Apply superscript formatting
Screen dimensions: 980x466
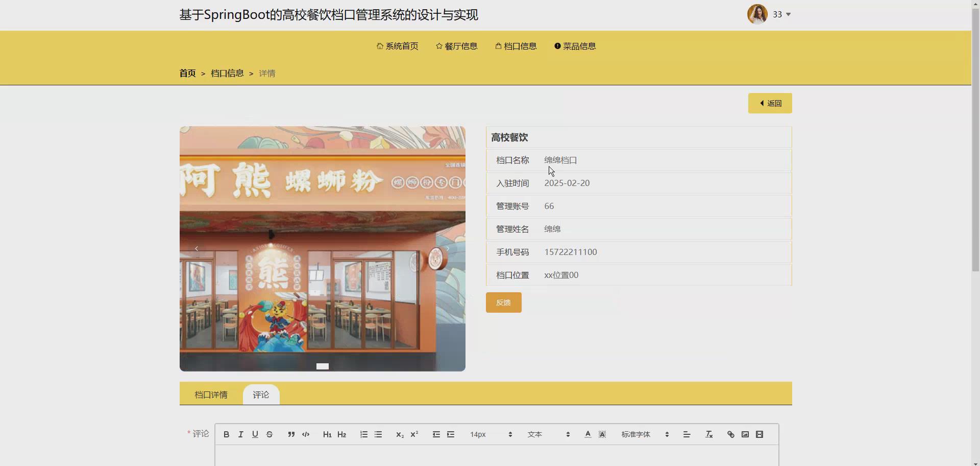pos(414,434)
